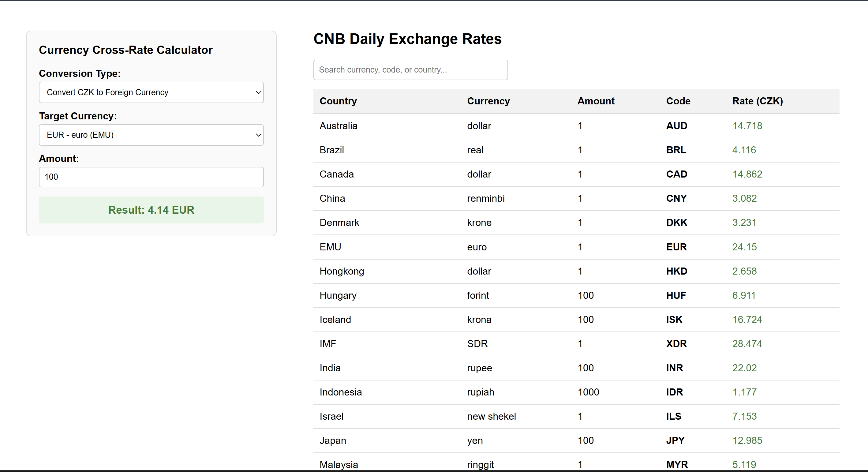Select the EMU country cell
The height and width of the screenshot is (472, 868).
330,247
